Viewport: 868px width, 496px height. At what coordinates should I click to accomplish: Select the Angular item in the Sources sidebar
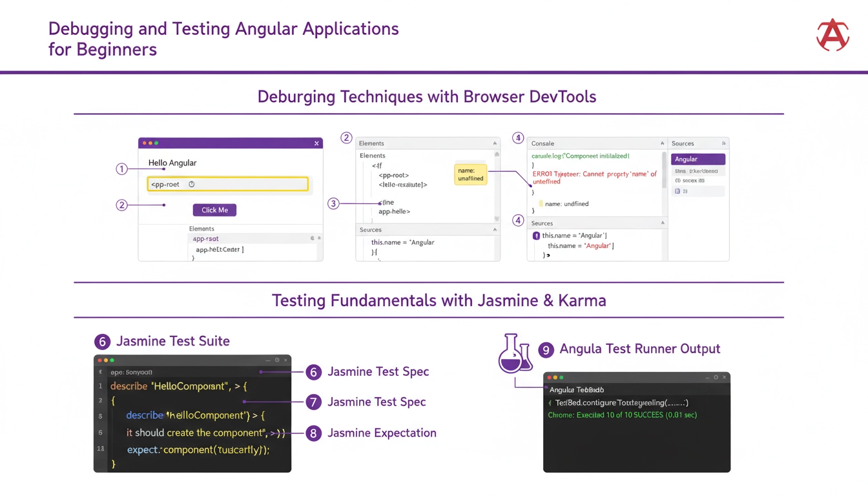tap(698, 159)
